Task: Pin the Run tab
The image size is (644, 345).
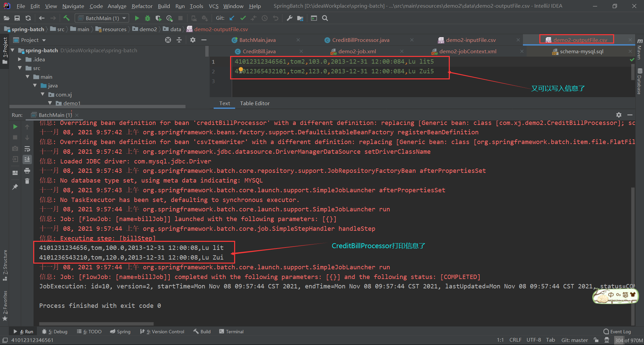Action: 15,187
